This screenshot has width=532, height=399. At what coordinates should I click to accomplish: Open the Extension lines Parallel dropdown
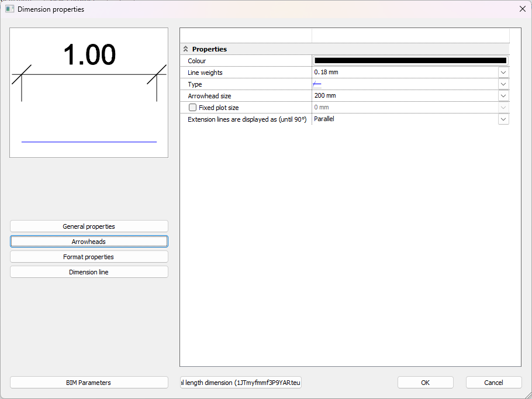[503, 119]
